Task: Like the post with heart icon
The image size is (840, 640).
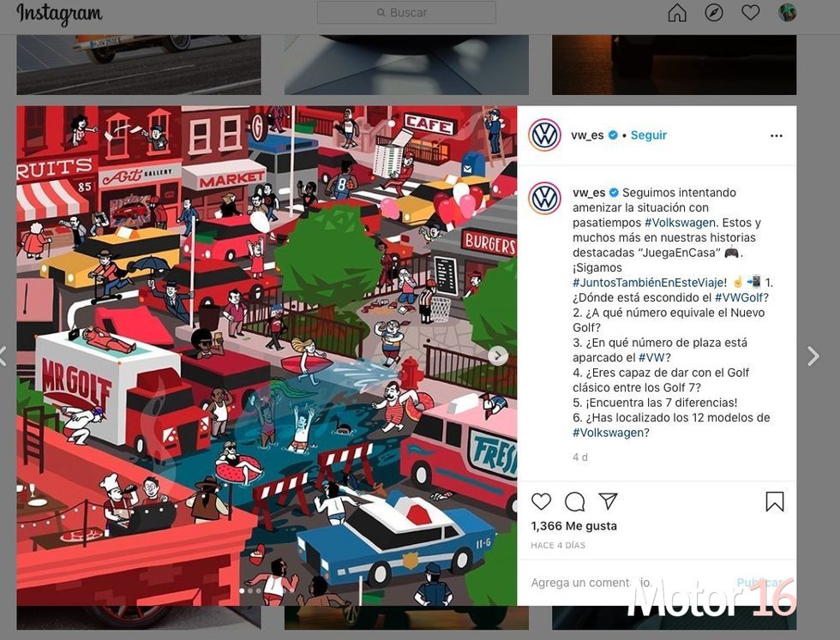Action: coord(541,501)
